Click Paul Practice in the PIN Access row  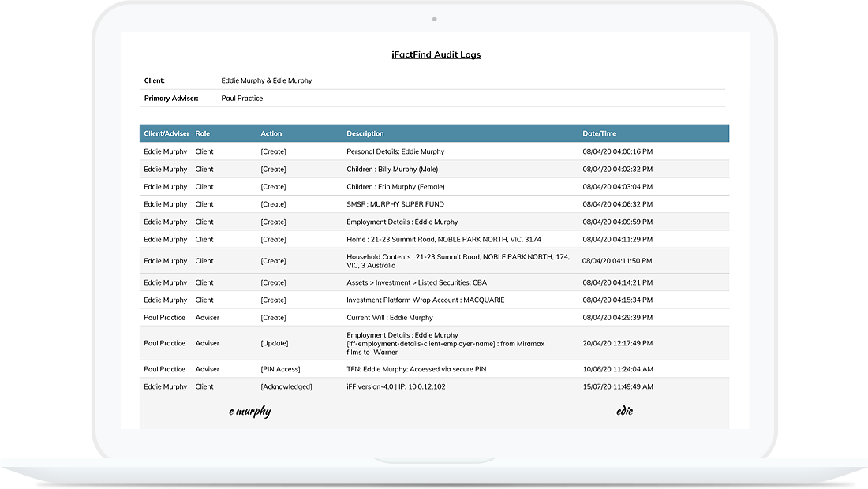point(164,370)
